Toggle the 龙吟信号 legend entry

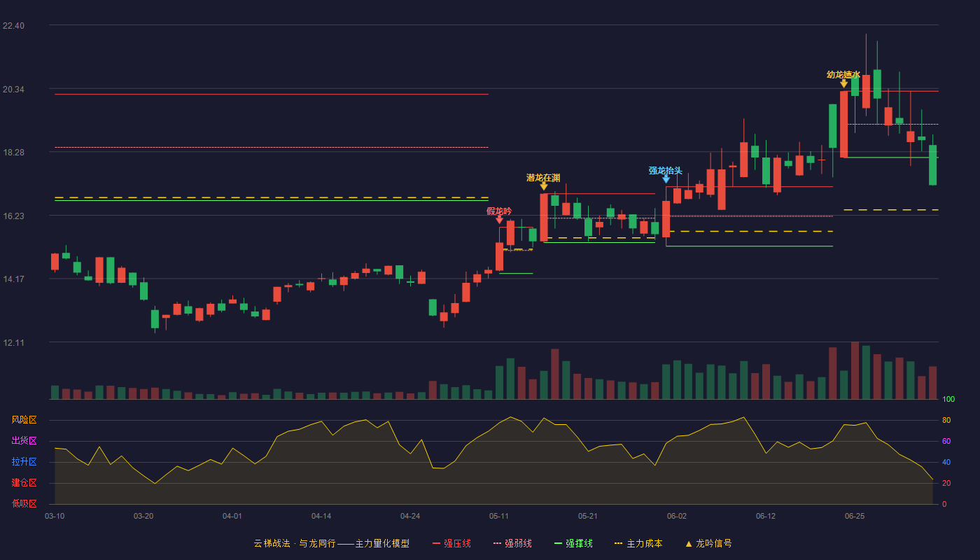click(708, 543)
